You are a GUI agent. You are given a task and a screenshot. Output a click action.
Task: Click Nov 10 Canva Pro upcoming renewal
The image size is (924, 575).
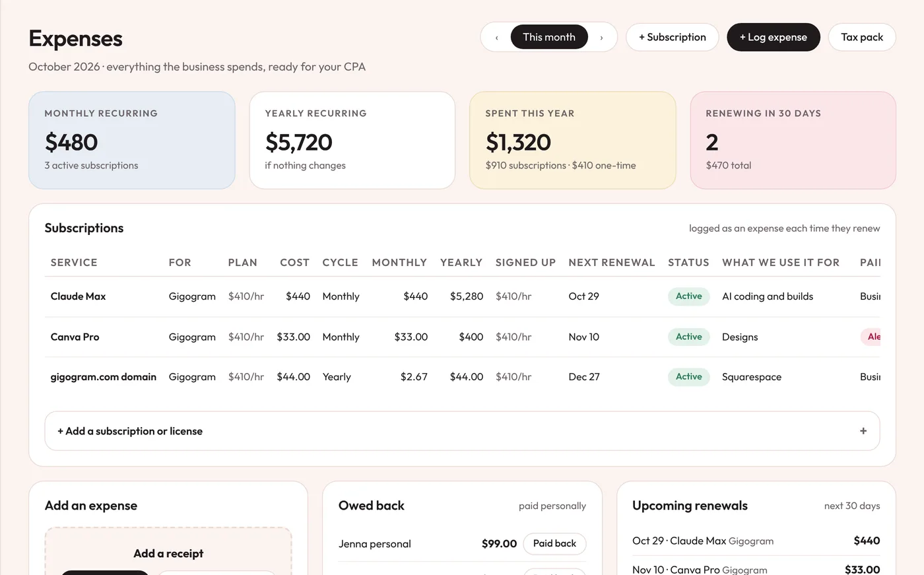coord(756,569)
